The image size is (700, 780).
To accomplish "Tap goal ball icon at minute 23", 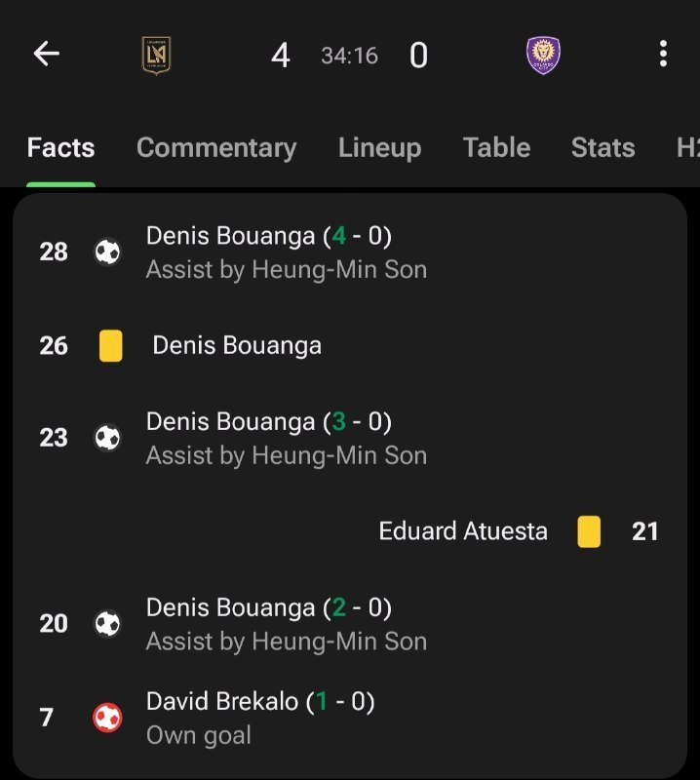I will 107,438.
